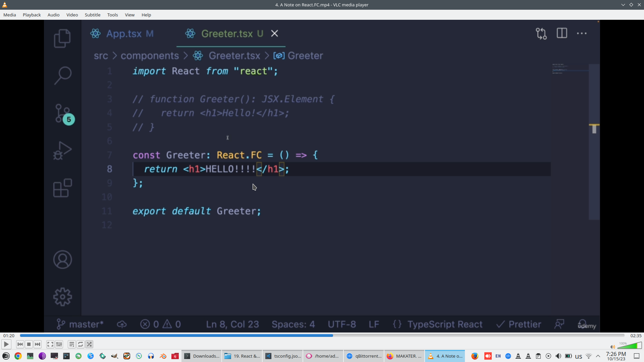Screen dimensions: 644x362
Task: Open the View menu
Action: coord(129,15)
